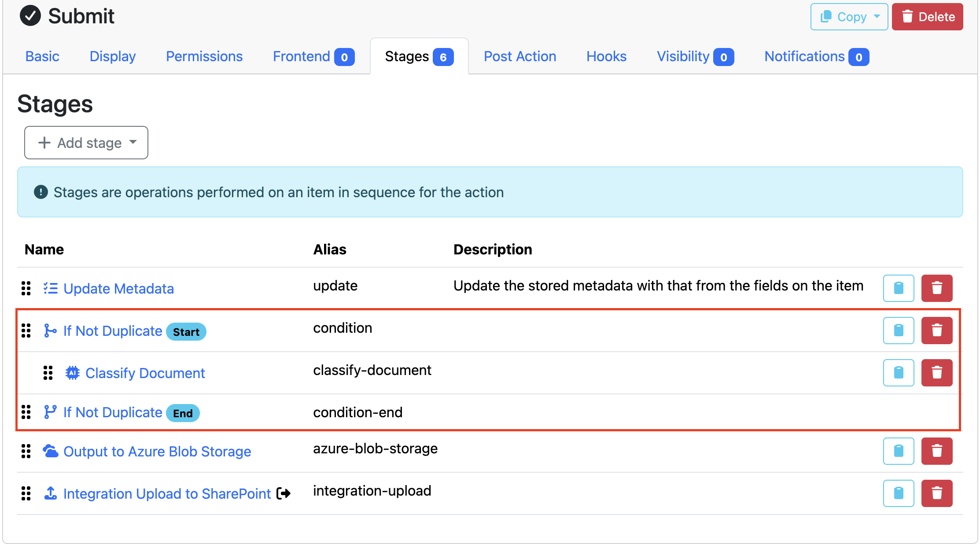Open the Classify Document stage link

click(x=145, y=373)
